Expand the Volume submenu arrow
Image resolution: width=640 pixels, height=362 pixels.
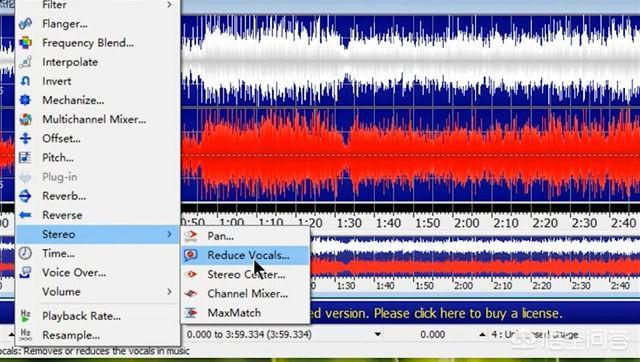(x=169, y=291)
